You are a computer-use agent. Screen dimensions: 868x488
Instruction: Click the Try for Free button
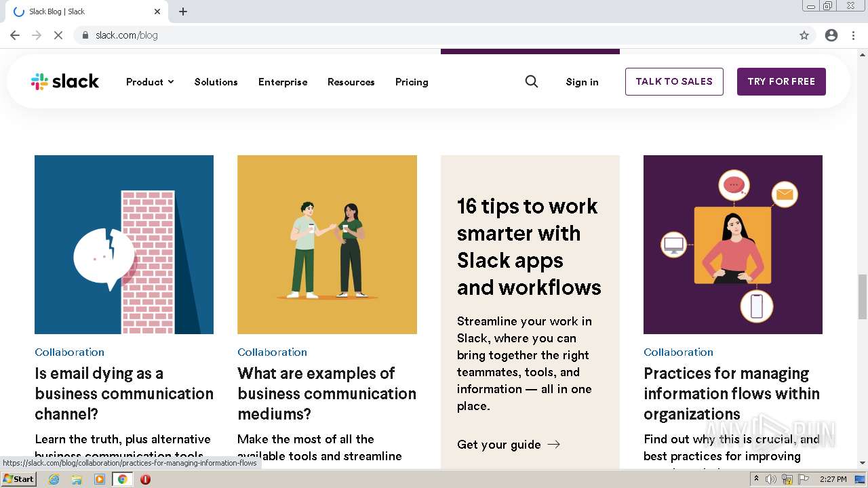point(781,81)
